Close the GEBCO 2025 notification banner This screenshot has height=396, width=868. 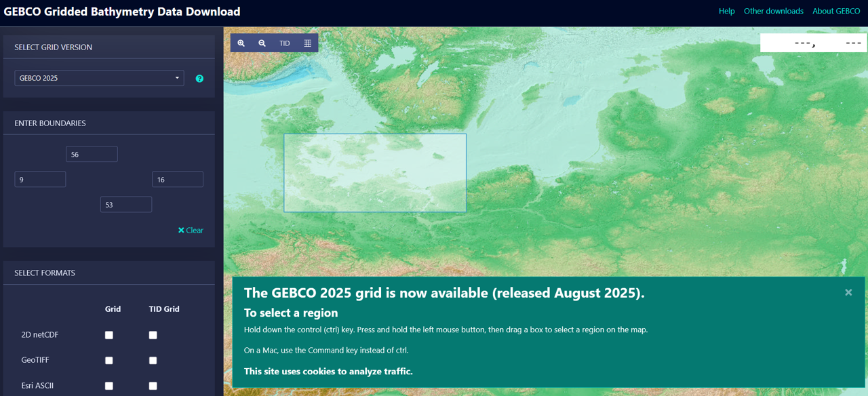[848, 292]
